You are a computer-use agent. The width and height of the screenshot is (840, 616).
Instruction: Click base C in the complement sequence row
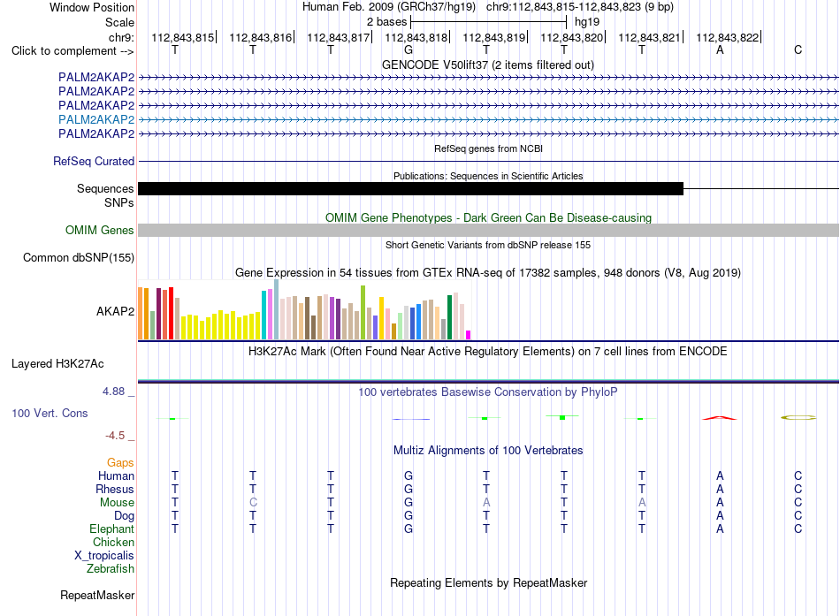(x=798, y=50)
